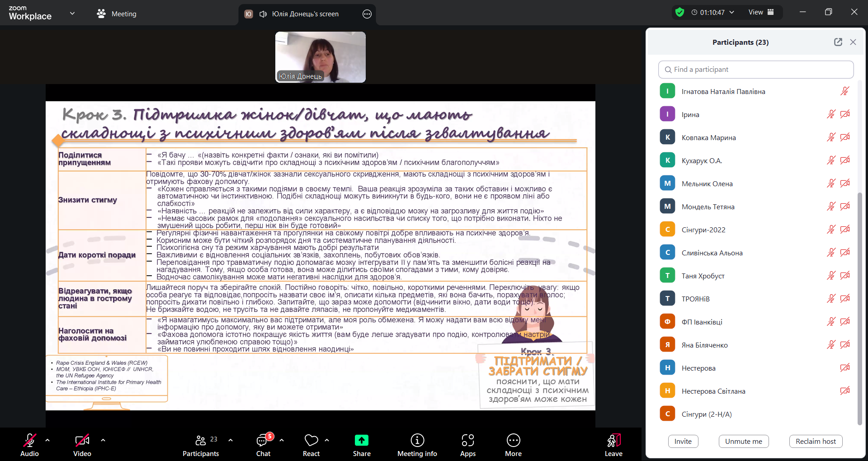Open the Zoom Workplace dropdown chevron
This screenshot has width=868, height=461.
point(72,14)
